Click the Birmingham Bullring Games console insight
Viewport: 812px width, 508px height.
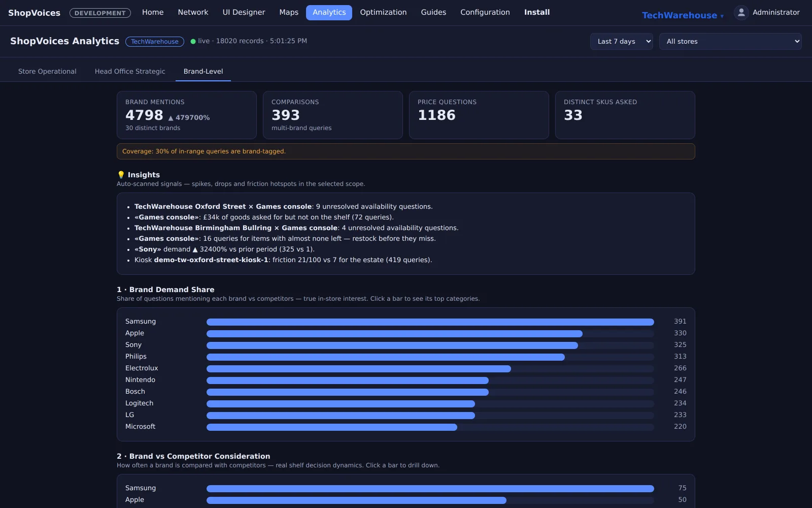coord(296,228)
